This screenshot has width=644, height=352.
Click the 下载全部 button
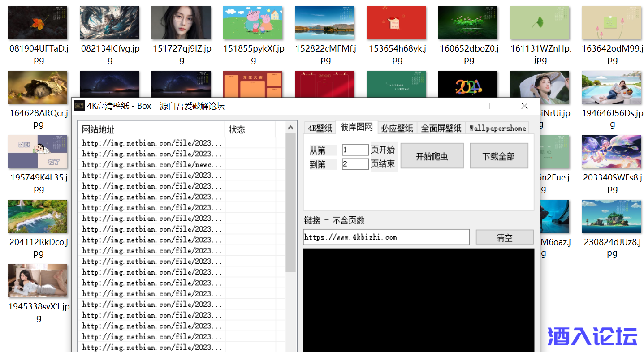[498, 156]
